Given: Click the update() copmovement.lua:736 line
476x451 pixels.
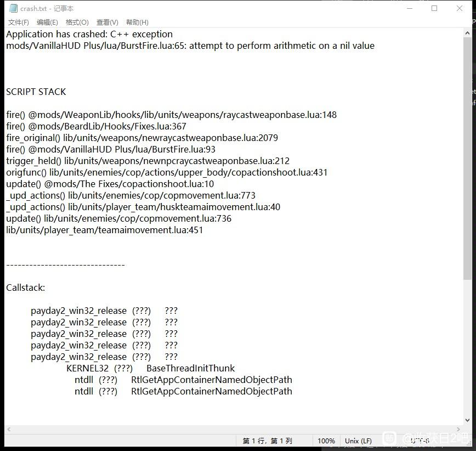Looking at the screenshot, I should (x=118, y=219).
